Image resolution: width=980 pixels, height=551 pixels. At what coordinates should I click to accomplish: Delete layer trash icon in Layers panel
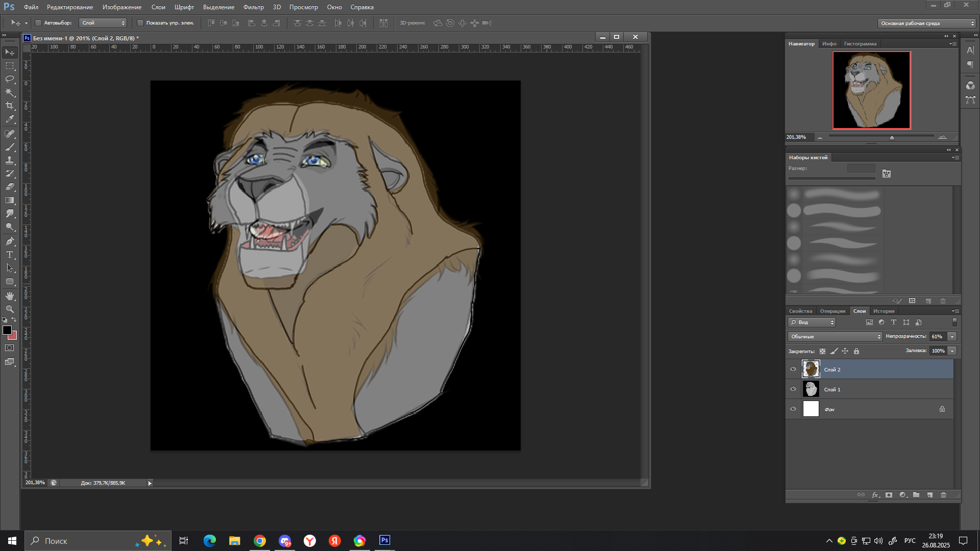[x=943, y=495]
